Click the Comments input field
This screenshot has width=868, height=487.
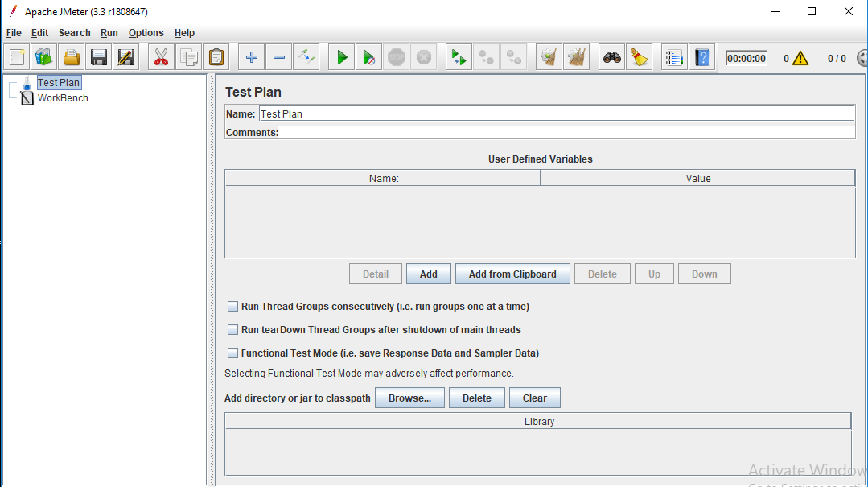coord(567,132)
